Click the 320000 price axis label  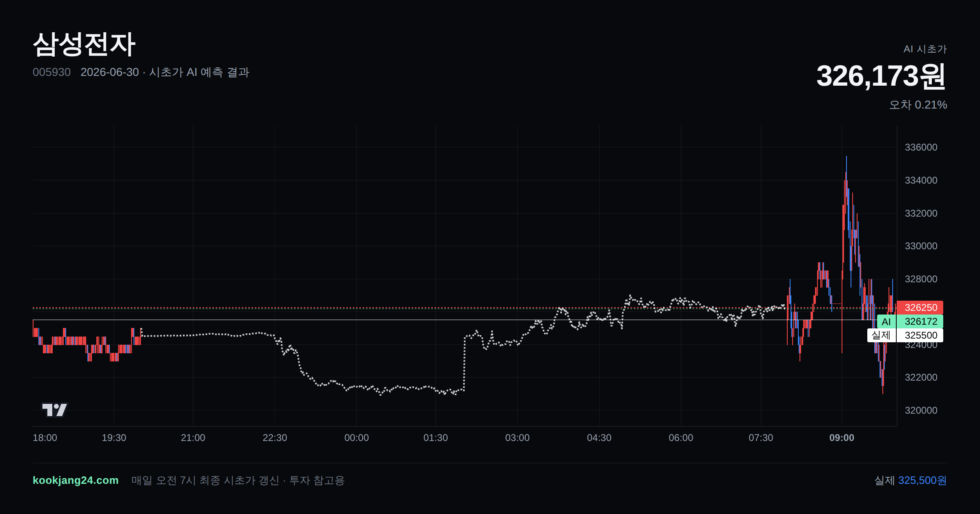[921, 410]
